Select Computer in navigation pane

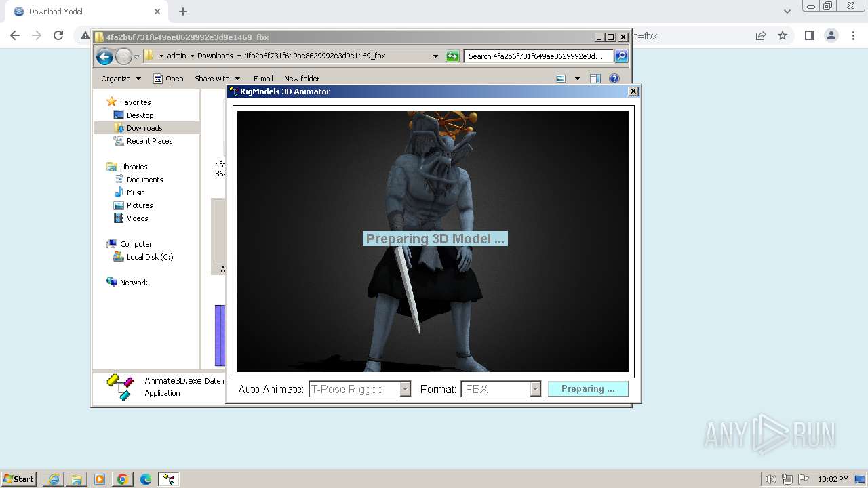tap(136, 244)
